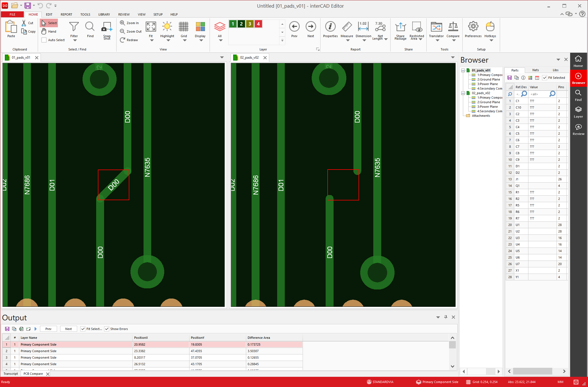Switch to the Nets tab
The image size is (588, 387).
[535, 70]
